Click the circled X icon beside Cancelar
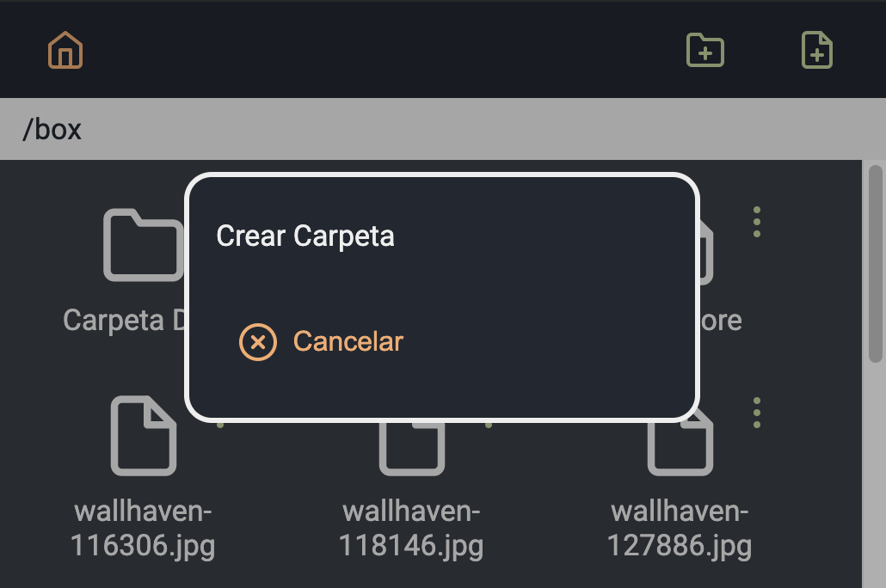Image resolution: width=886 pixels, height=588 pixels. click(x=258, y=342)
